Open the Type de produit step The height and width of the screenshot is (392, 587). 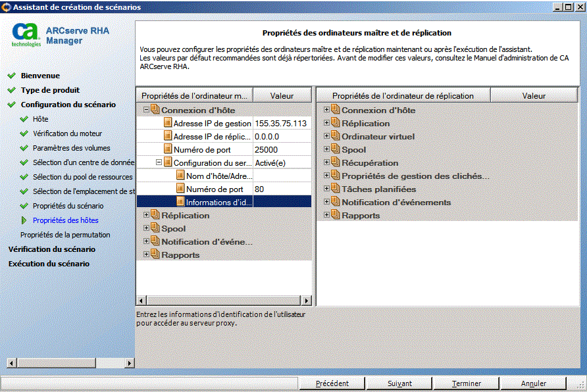click(50, 90)
